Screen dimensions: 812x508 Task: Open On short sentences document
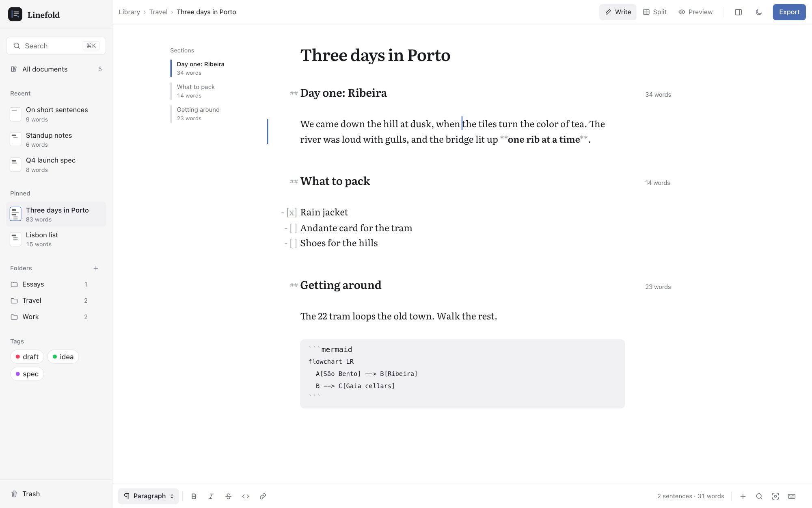(x=56, y=114)
